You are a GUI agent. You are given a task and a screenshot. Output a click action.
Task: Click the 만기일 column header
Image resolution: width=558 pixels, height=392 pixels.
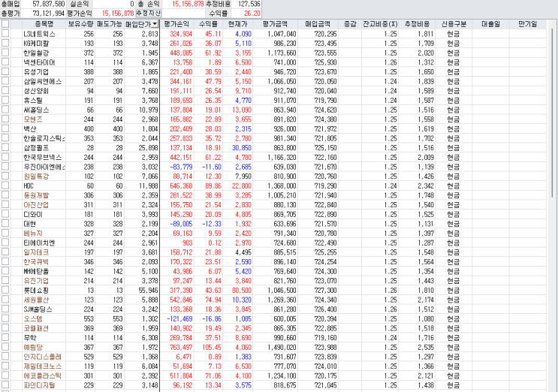[x=527, y=24]
